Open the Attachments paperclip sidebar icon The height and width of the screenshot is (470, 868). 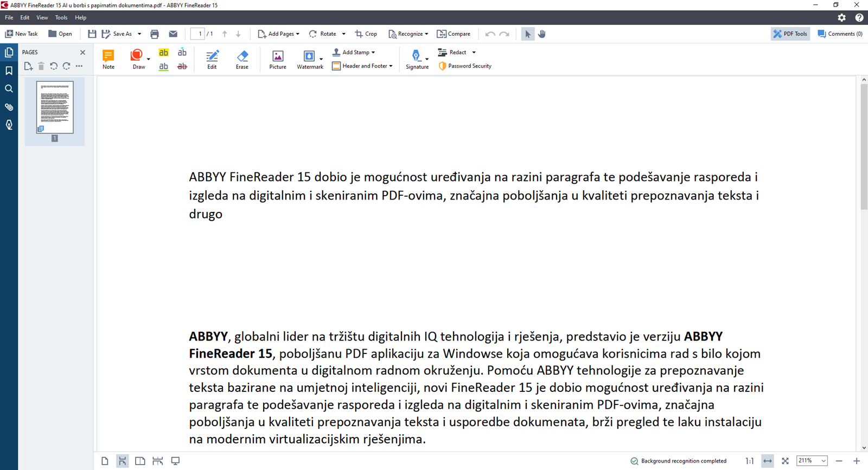[x=9, y=107]
